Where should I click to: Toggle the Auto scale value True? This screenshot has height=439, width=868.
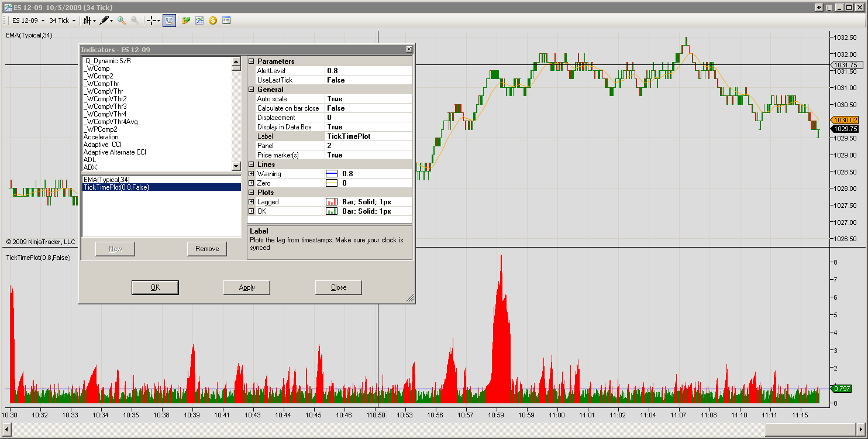(x=368, y=99)
